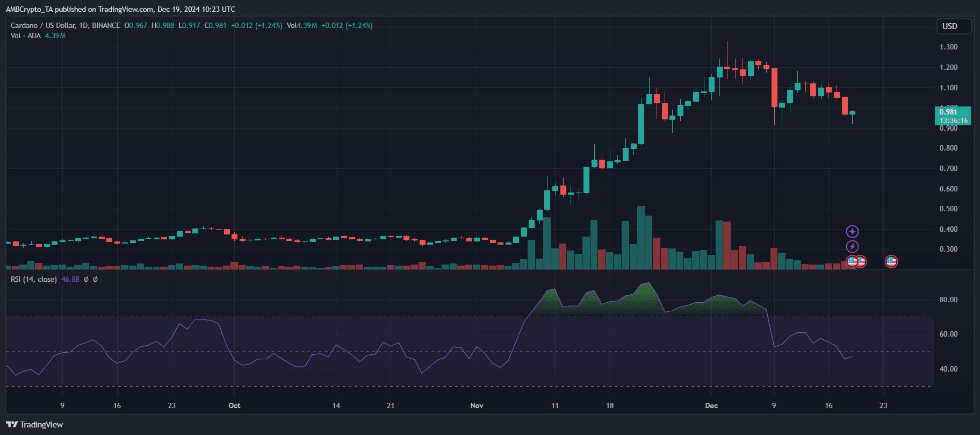Click the 14 date label on time axis

[336, 405]
